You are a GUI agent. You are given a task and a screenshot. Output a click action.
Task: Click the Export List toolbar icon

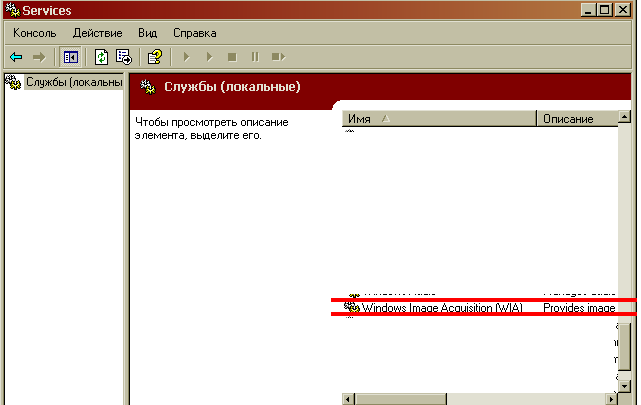click(124, 57)
